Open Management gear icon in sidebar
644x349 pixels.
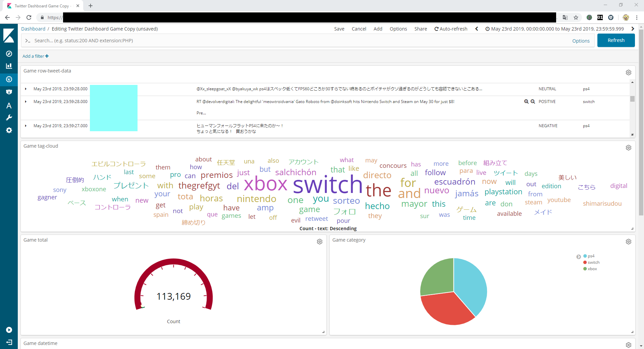click(9, 130)
